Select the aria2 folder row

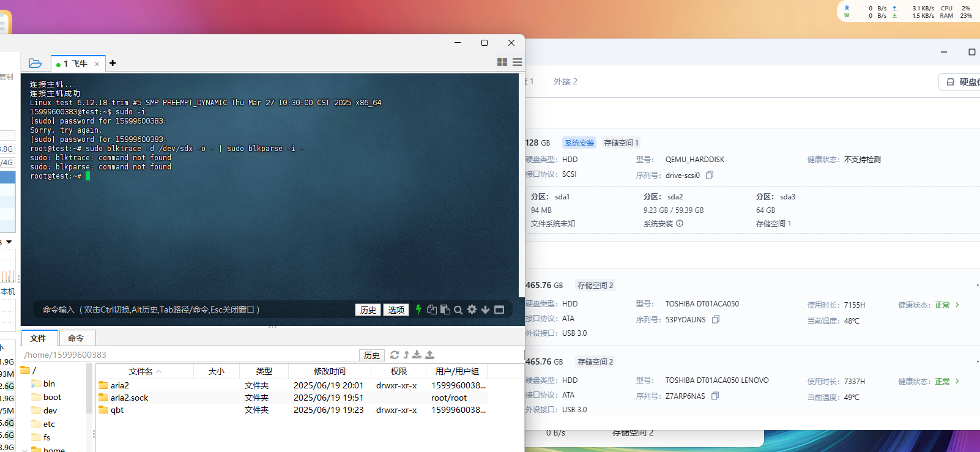coord(292,385)
